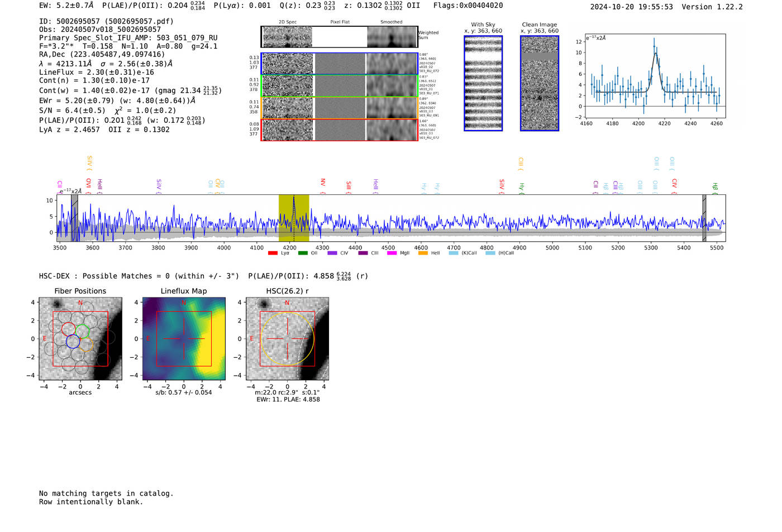The image size is (782, 532).
Task: Open the Clean Image thumbnail
Action: pyautogui.click(x=540, y=83)
